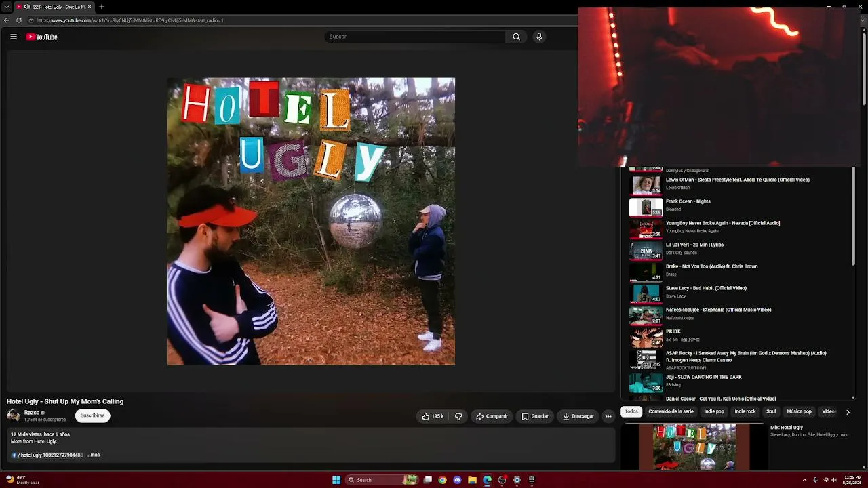
Task: Play Drake - Not You Too
Action: [x=739, y=270]
